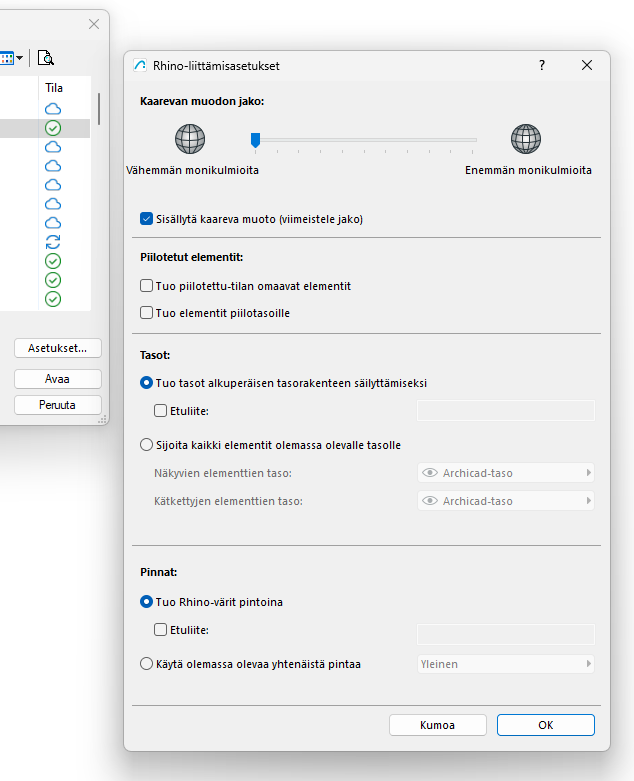This screenshot has width=634, height=781.
Task: Select Sijoita kaikki elementit olemassa olevalle tasolle
Action: click(148, 445)
